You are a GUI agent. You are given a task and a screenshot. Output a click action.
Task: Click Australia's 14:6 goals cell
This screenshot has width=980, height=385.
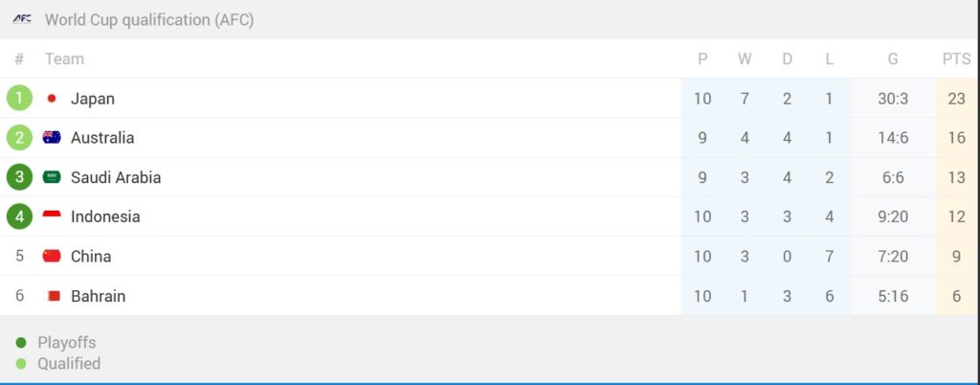[x=893, y=138]
